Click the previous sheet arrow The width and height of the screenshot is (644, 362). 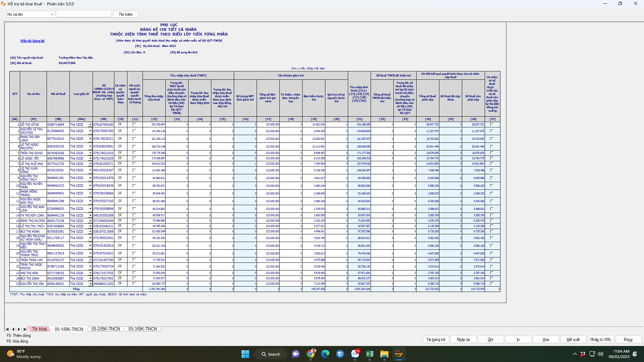[x=13, y=329]
